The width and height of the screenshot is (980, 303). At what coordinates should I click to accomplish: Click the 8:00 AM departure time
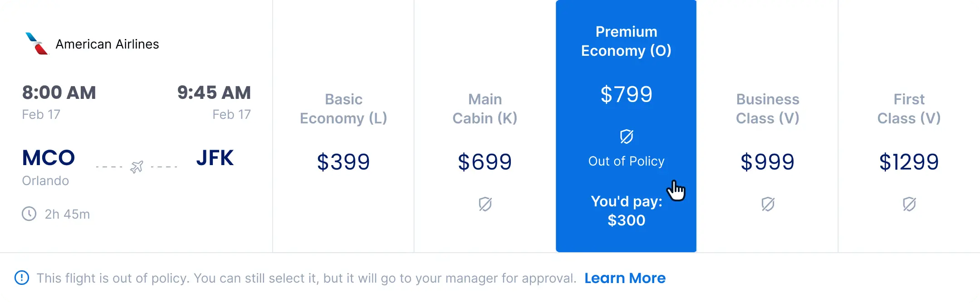[59, 92]
